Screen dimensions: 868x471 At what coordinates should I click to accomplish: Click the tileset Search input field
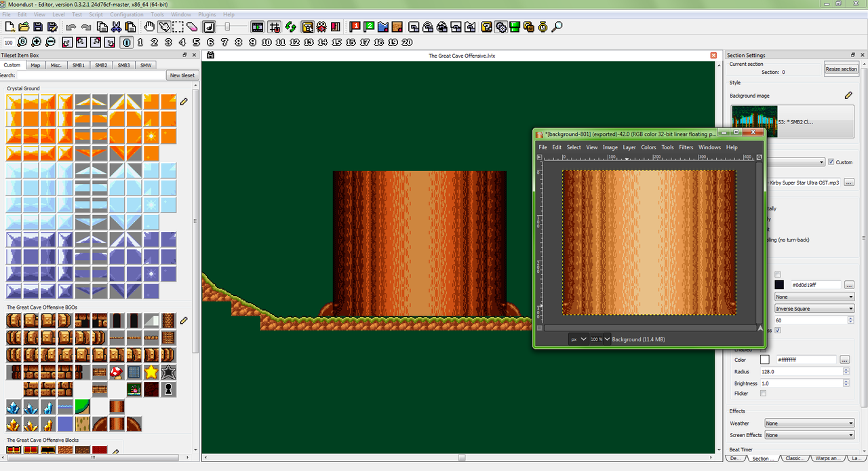90,75
